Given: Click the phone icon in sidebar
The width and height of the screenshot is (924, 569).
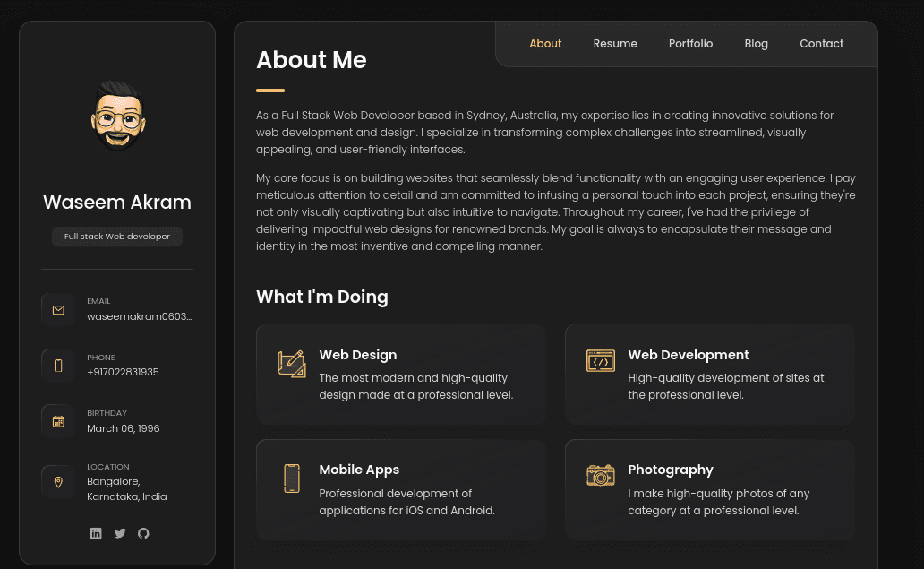Looking at the screenshot, I should pos(58,366).
